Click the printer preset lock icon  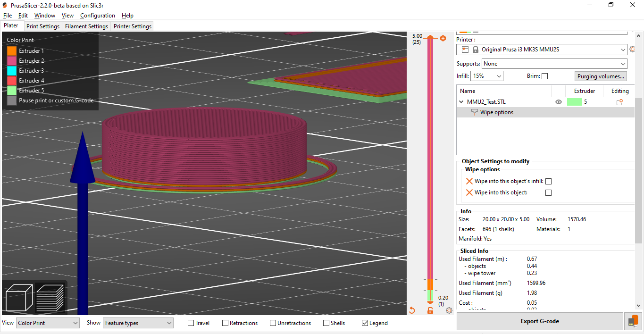[475, 50]
